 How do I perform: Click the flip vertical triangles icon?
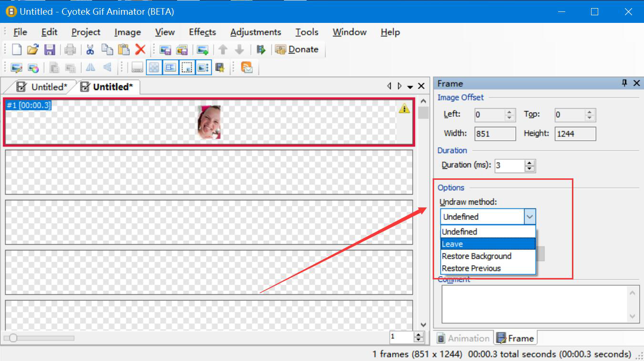[107, 68]
